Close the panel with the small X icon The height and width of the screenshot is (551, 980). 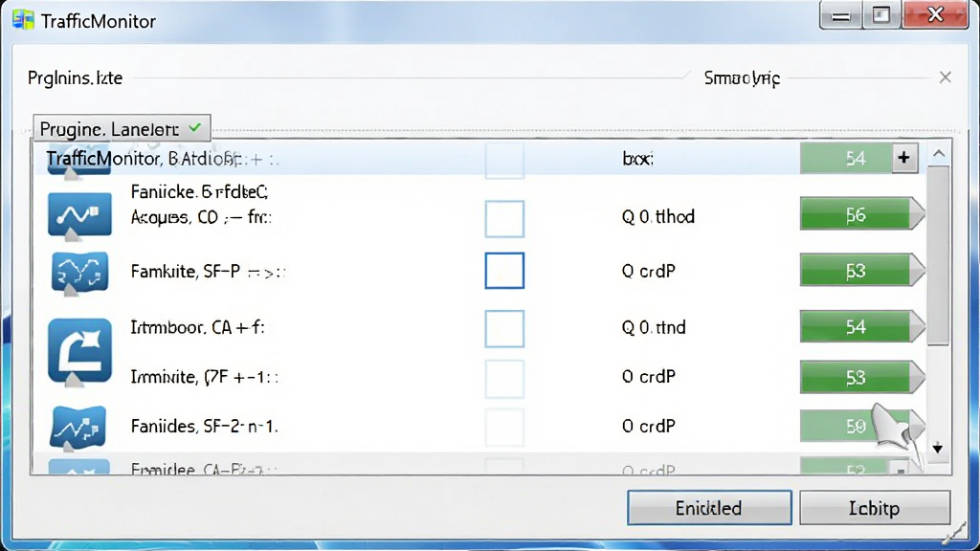tap(945, 77)
